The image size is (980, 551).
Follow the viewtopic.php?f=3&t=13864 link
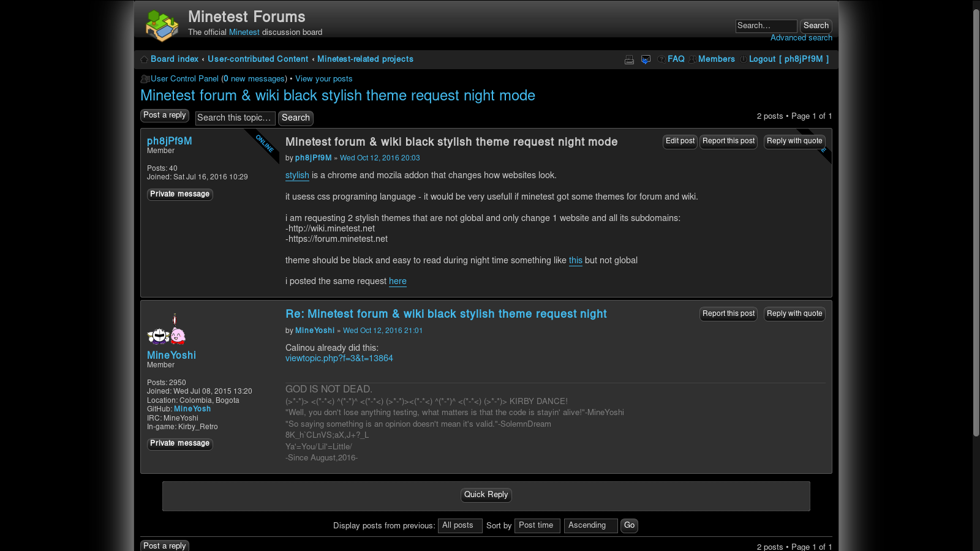coord(339,359)
